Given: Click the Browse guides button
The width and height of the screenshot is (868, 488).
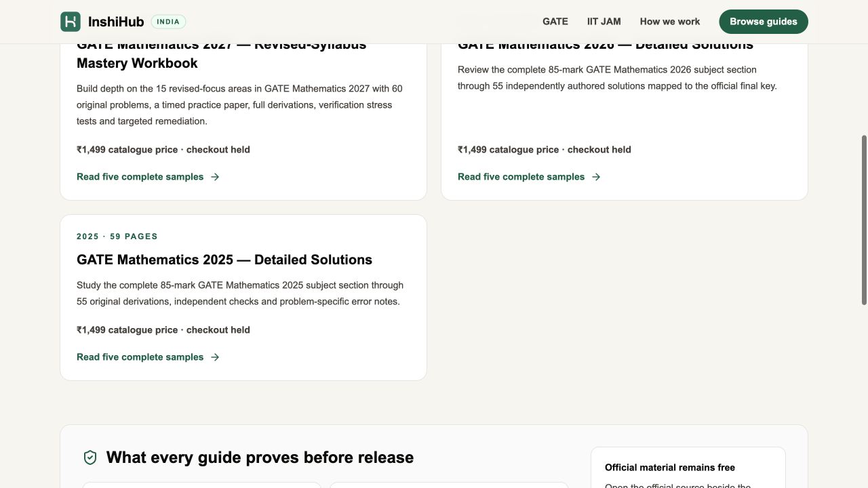Looking at the screenshot, I should [764, 22].
